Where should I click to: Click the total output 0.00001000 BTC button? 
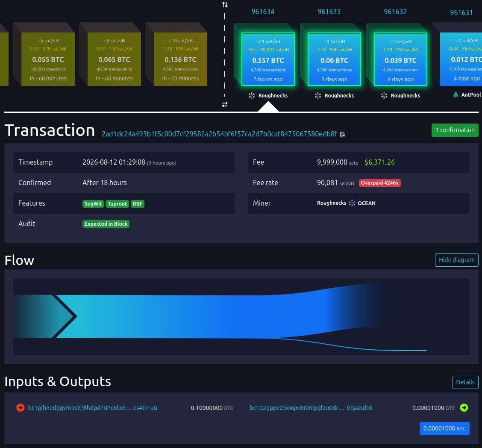[x=444, y=429]
